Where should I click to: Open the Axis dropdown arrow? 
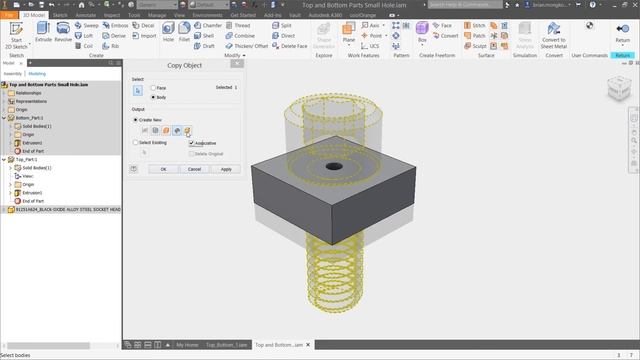(x=384, y=25)
